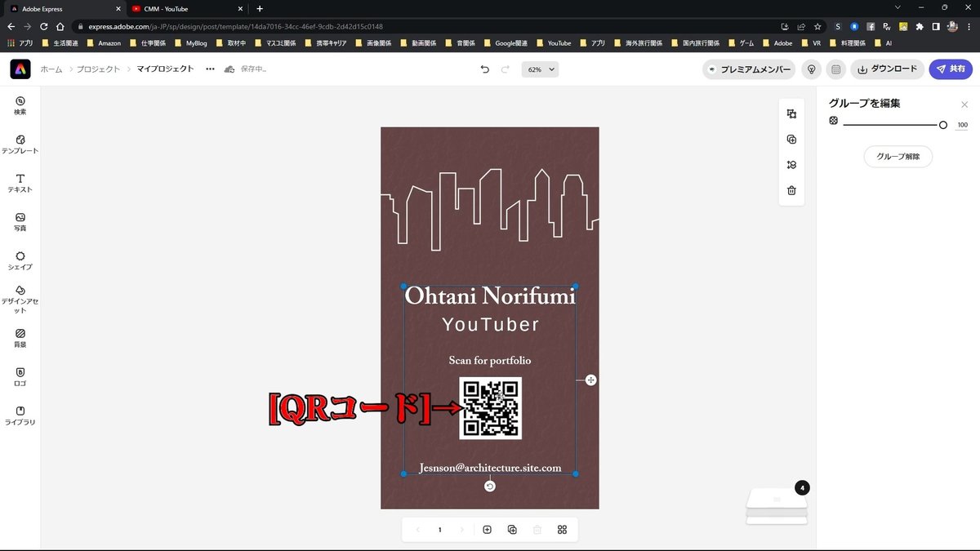Image resolution: width=980 pixels, height=551 pixels.
Task: Open the calendar schedule icon
Action: (835, 69)
